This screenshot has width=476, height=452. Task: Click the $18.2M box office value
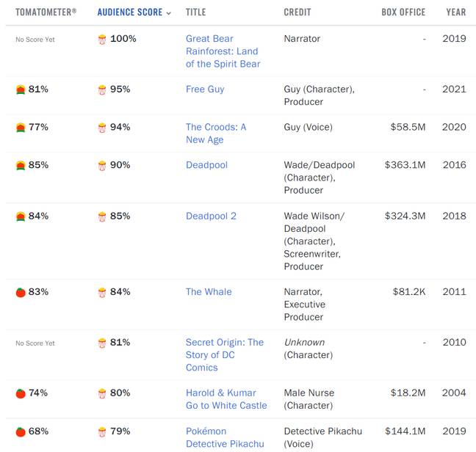click(408, 393)
